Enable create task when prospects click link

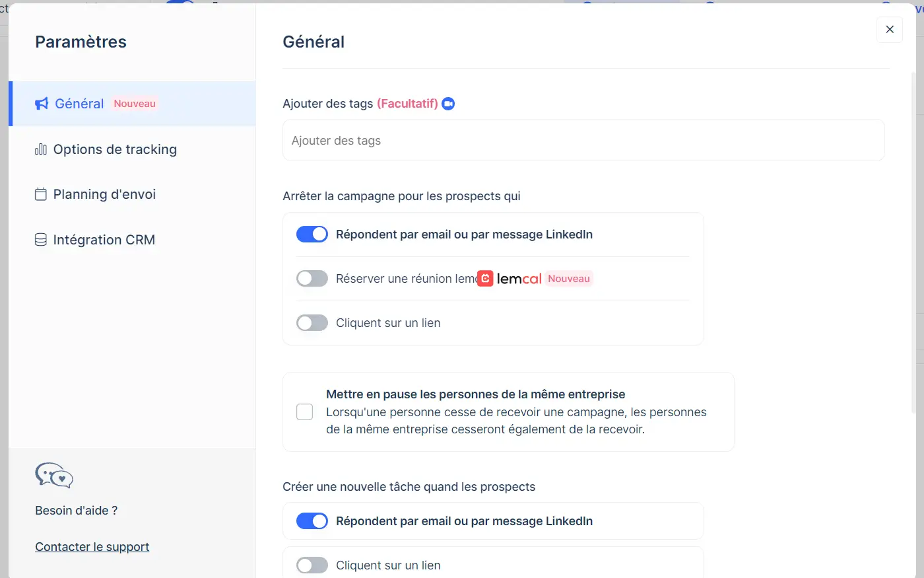click(312, 565)
